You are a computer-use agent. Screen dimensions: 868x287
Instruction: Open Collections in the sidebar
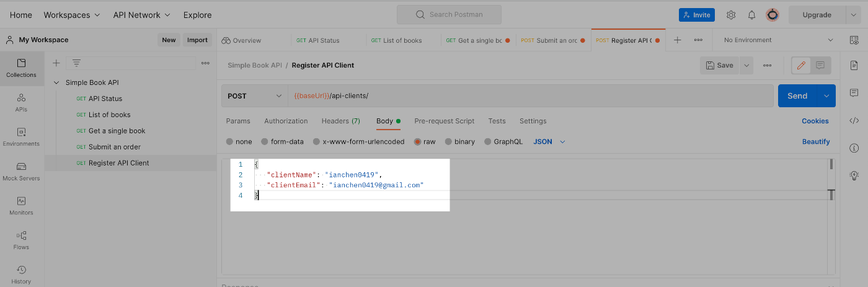[22, 68]
